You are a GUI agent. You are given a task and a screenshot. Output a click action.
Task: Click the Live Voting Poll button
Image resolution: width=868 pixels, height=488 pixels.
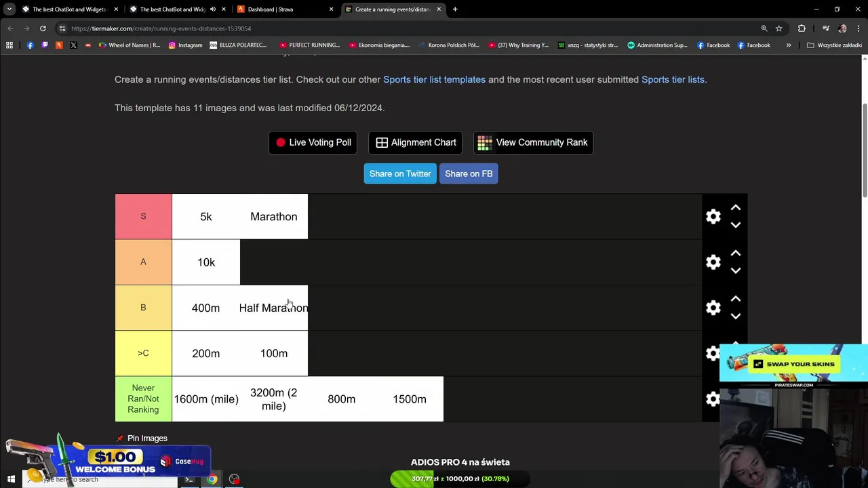tap(313, 142)
